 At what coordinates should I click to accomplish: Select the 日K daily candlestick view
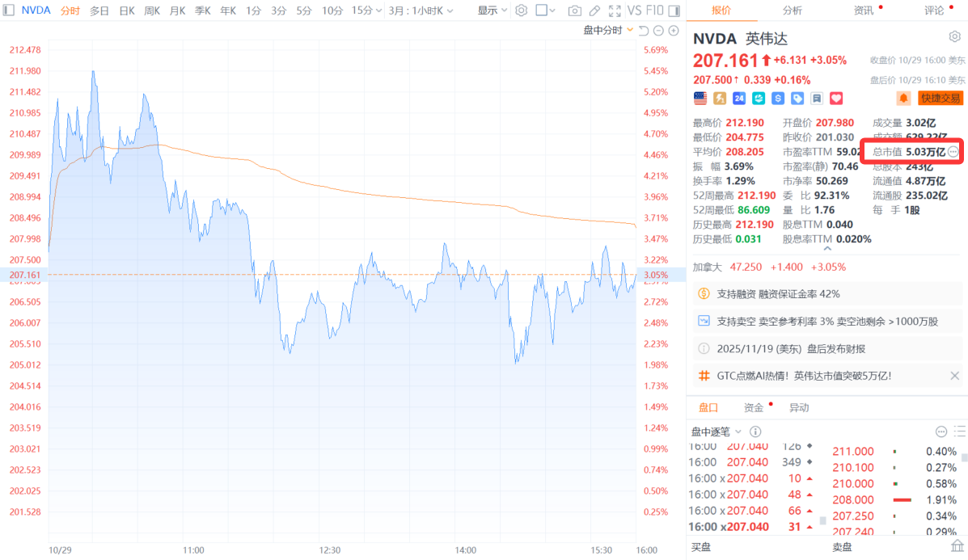126,11
